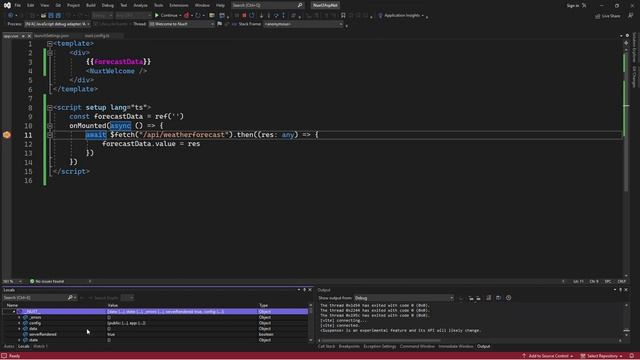
Task: Open the Stack Frame dropdown
Action: [303, 24]
